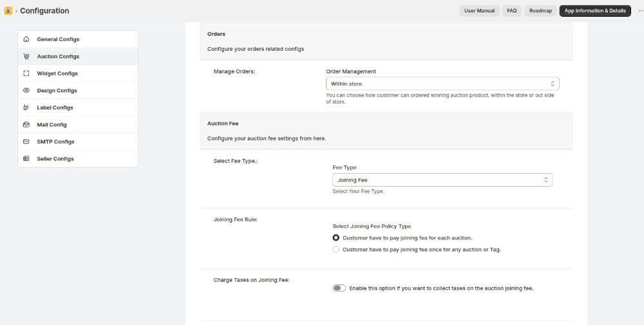Open General Configs section
644x325 pixels.
pos(78,39)
